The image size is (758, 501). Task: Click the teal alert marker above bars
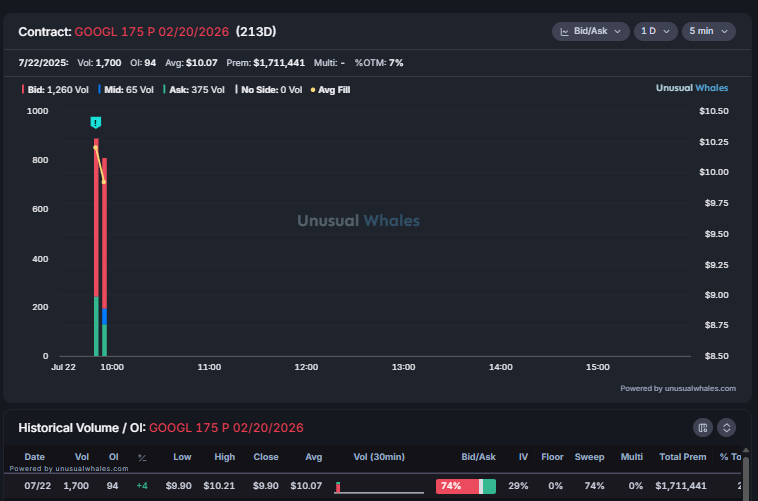96,122
